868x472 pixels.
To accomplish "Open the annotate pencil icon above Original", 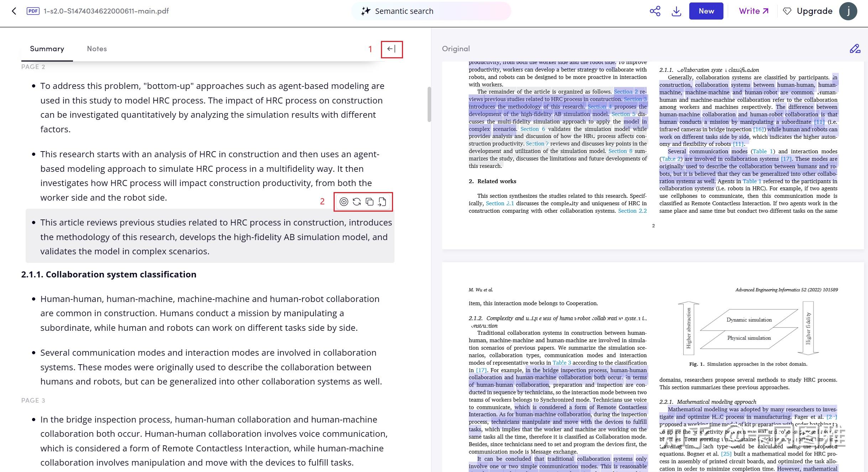I will (x=855, y=49).
